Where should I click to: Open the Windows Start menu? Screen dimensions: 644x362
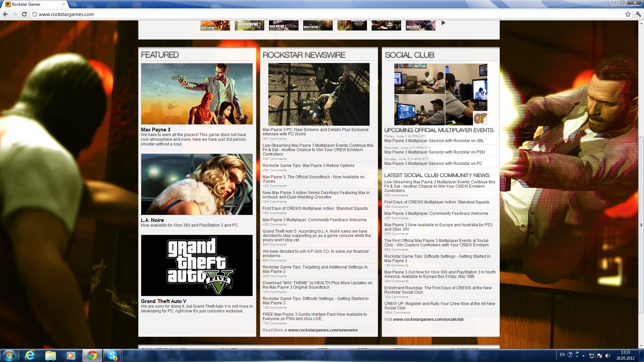click(x=9, y=355)
